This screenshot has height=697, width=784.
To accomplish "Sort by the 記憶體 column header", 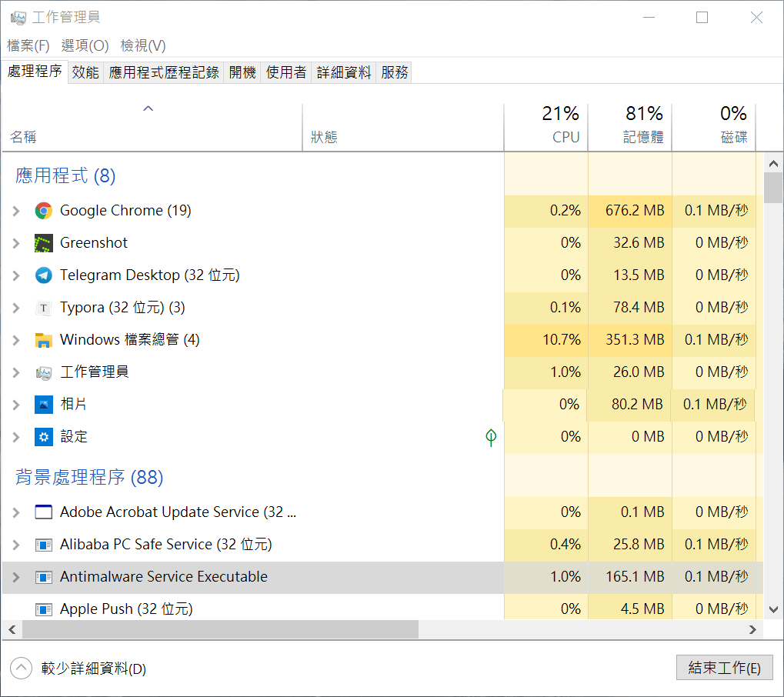I will (x=630, y=127).
